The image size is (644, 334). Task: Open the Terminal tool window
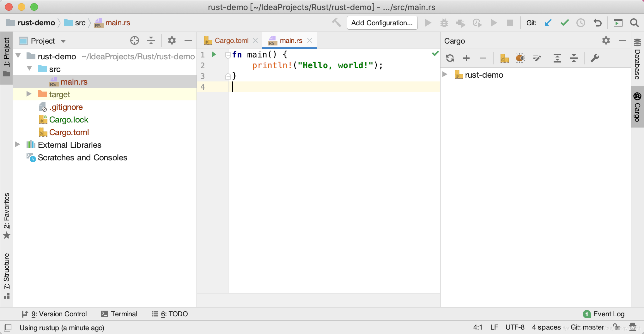pyautogui.click(x=119, y=314)
